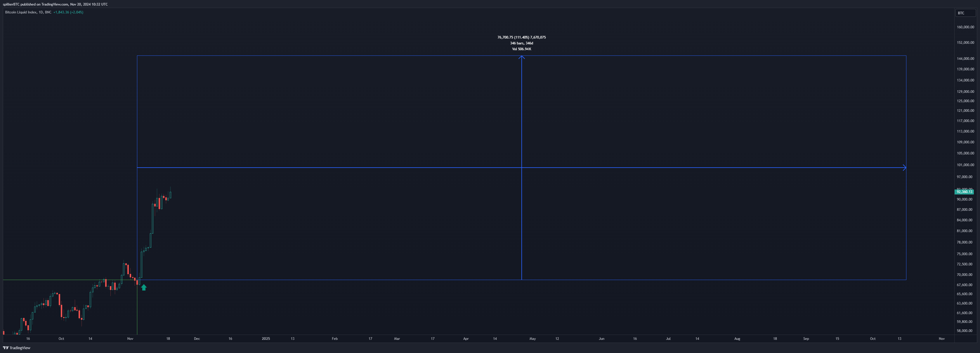980x353 pixels.
Task: Click the Dec label on the time axis
Action: pos(197,338)
